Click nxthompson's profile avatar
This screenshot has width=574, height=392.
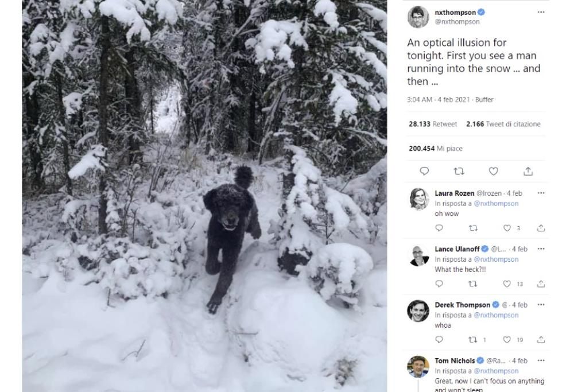tap(418, 17)
